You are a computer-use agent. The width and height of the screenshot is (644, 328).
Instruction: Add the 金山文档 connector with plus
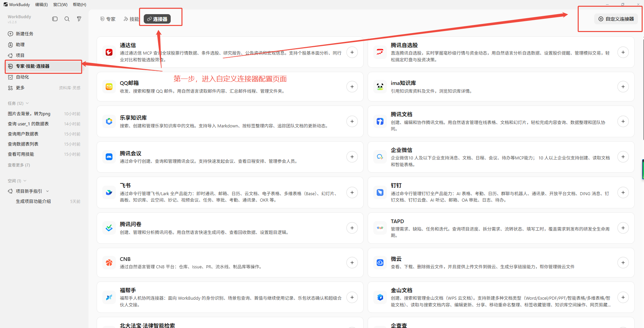click(623, 297)
